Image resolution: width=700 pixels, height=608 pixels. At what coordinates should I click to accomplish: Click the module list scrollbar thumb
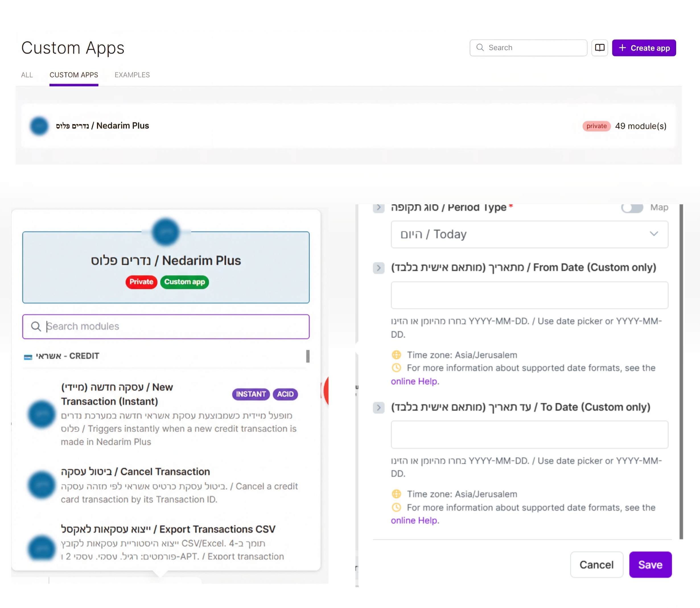click(x=308, y=356)
